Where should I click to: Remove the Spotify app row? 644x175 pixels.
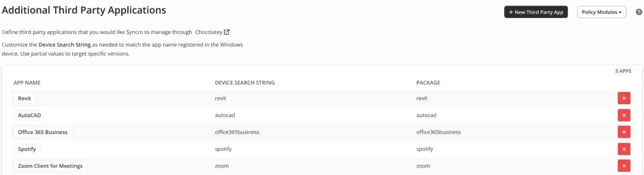click(624, 149)
